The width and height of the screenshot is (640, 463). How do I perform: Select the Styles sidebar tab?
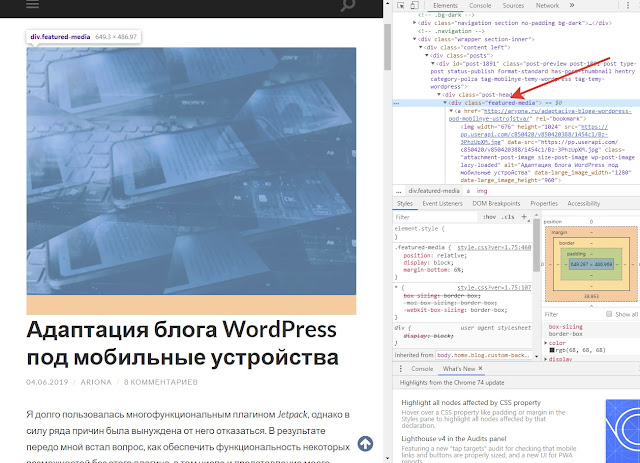click(x=404, y=203)
